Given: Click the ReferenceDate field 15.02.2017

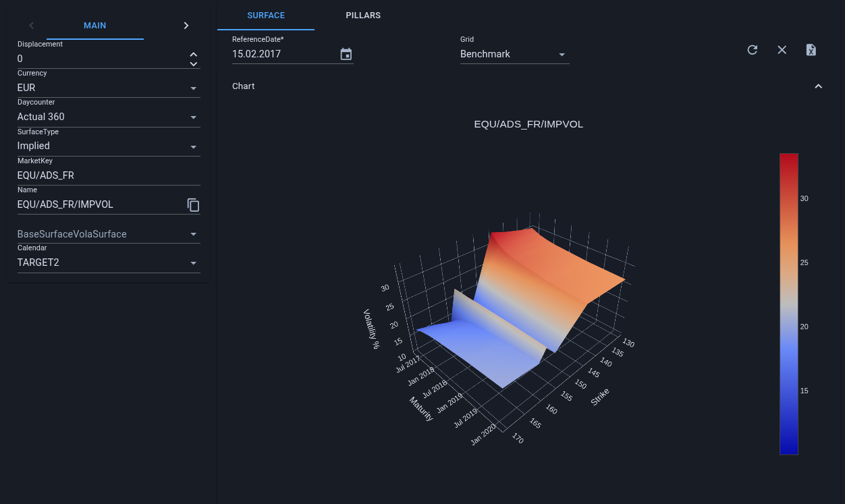Looking at the screenshot, I should 283,54.
